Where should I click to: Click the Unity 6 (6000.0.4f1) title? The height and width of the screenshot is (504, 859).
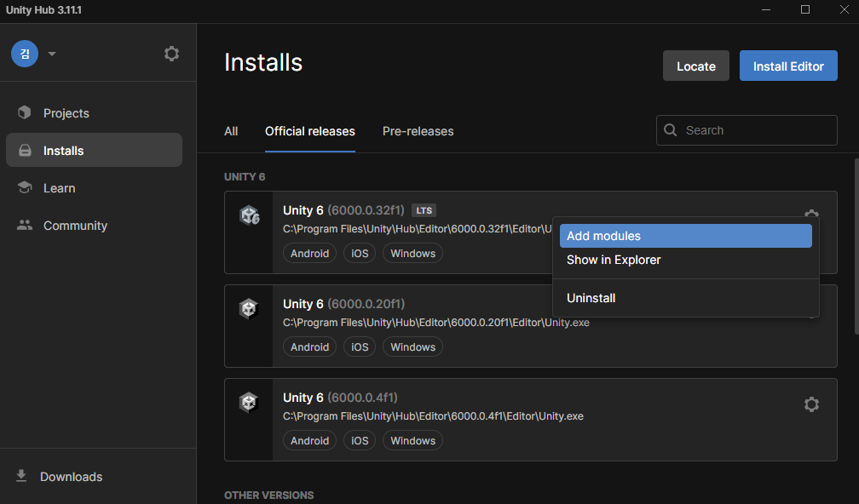[340, 398]
